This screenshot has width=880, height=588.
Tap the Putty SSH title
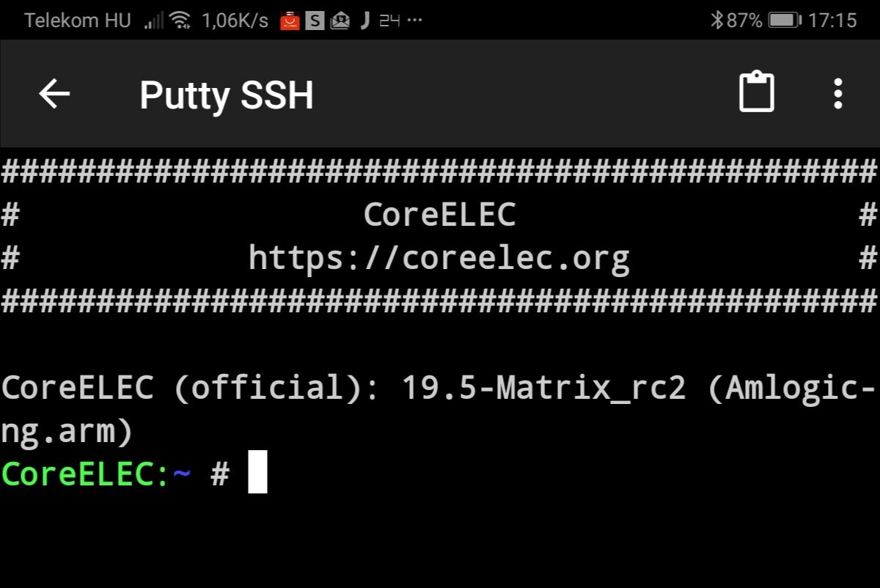tap(226, 95)
